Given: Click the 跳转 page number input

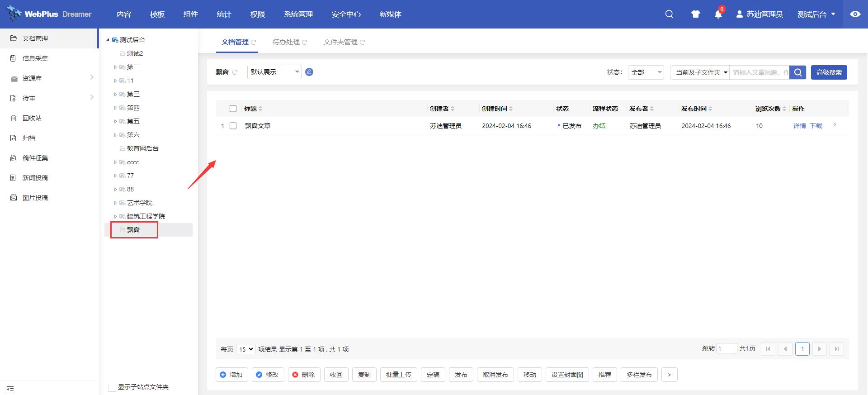Looking at the screenshot, I should tap(727, 348).
